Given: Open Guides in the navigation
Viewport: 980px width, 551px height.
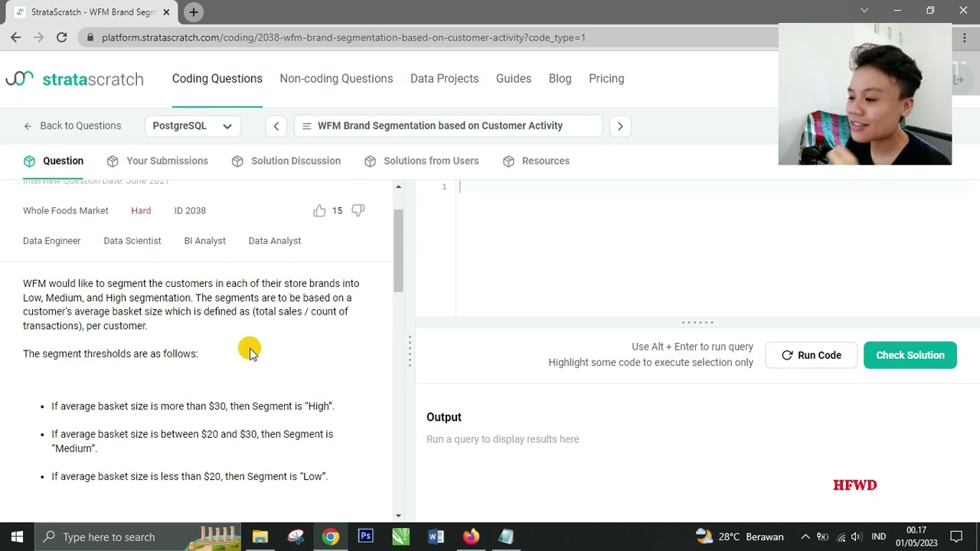Looking at the screenshot, I should coord(514,79).
